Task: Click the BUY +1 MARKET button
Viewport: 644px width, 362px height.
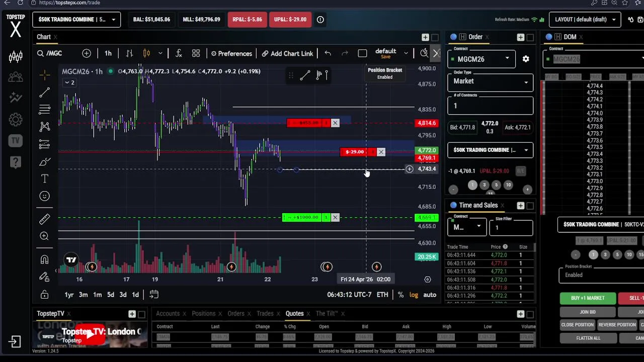Action: 588,298
